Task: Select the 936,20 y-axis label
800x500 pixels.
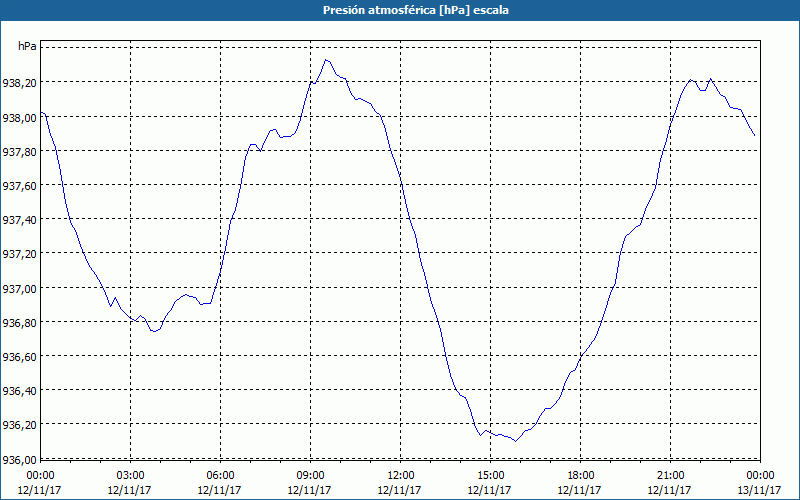Action: (19, 425)
